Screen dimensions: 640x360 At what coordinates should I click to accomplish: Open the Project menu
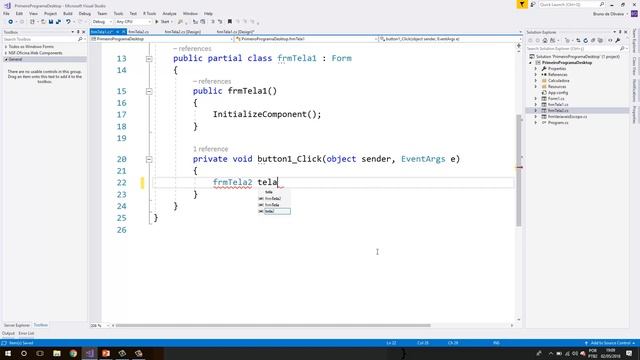click(50, 13)
